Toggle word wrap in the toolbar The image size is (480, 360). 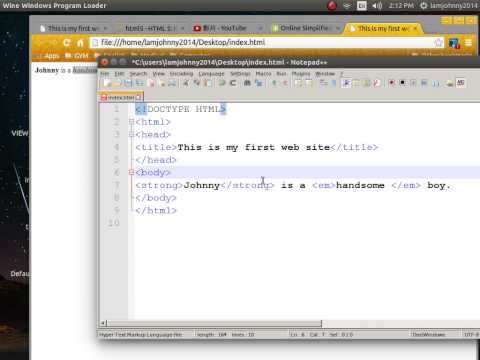pyautogui.click(x=323, y=83)
